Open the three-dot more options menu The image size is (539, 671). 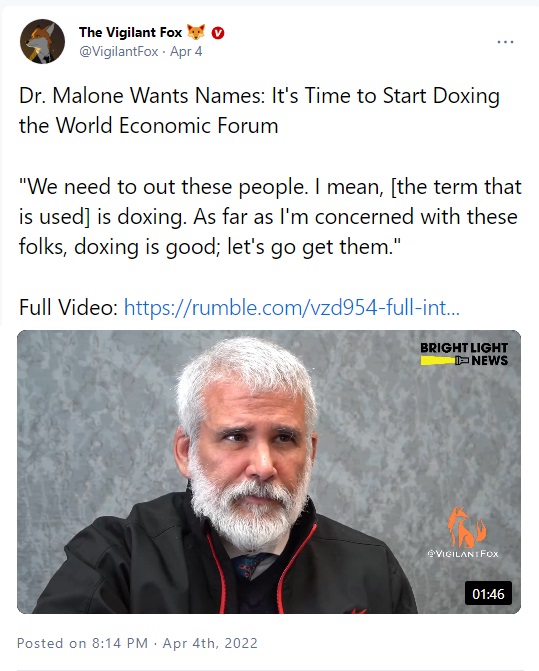tap(505, 42)
